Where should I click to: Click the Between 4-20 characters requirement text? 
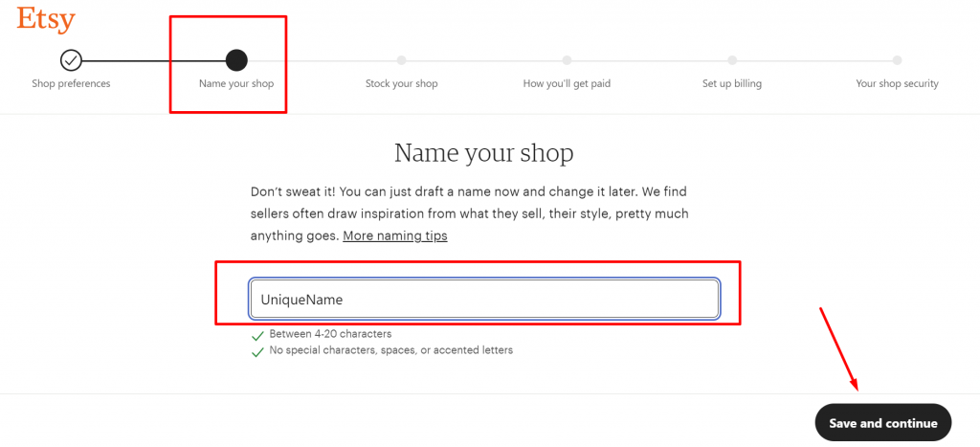(x=330, y=334)
